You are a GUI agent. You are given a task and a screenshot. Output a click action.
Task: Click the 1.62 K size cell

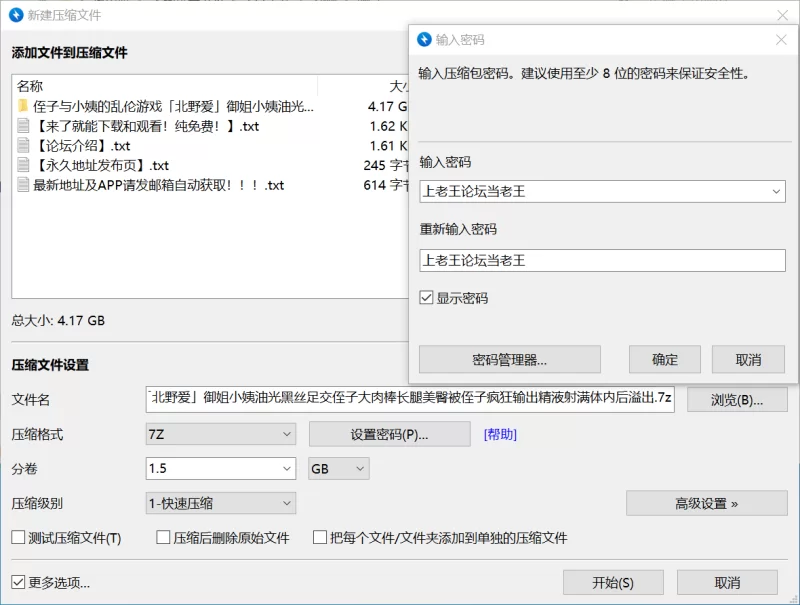pyautogui.click(x=389, y=126)
